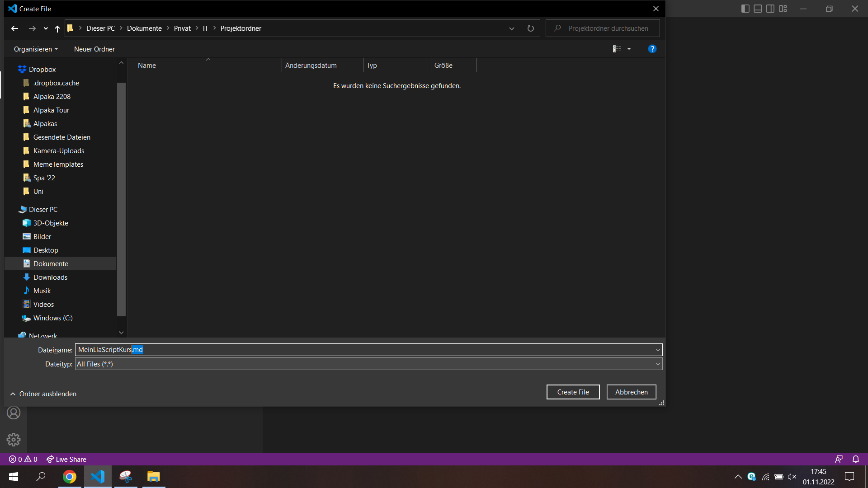This screenshot has height=488, width=868.
Task: Expand the Dateiname dropdown arrow
Action: click(x=657, y=350)
